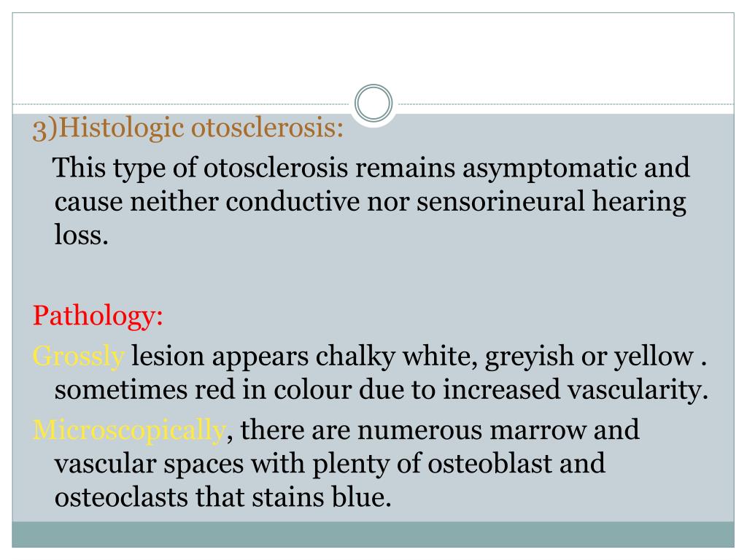Click the word 'sensorineural' in the paragraph
Viewport: 747px width, 560px height.
click(x=500, y=201)
